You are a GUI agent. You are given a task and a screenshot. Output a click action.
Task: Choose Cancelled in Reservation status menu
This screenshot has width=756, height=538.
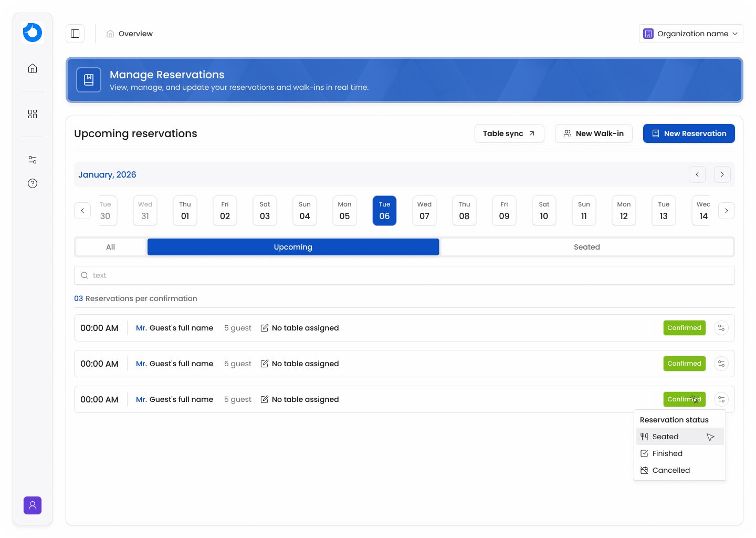[x=680, y=470]
